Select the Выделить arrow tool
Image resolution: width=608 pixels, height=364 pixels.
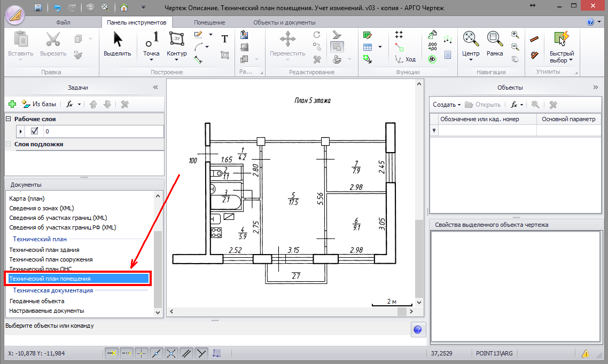click(118, 44)
